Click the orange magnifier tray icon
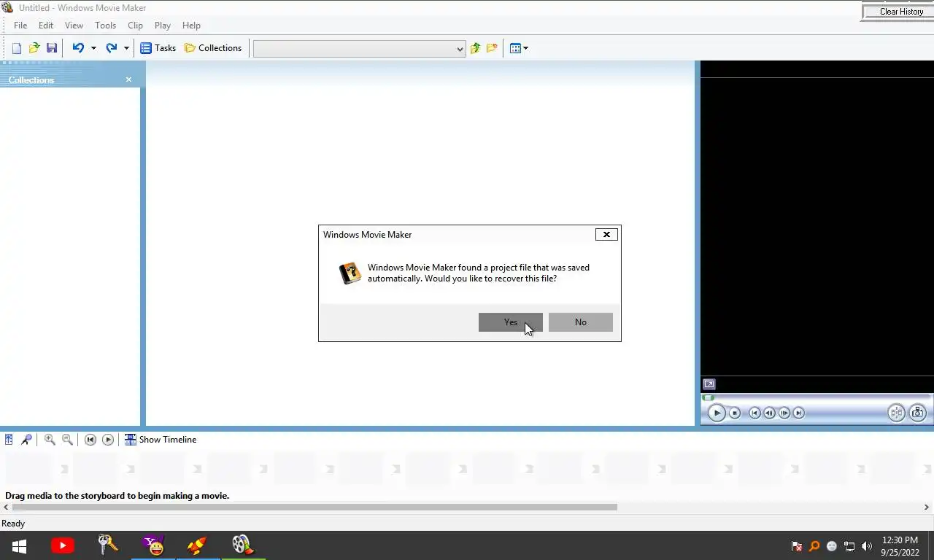 [x=814, y=546]
